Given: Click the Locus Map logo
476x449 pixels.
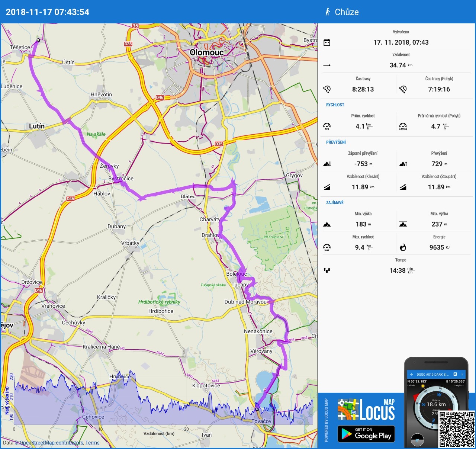Looking at the screenshot, I should [366, 410].
